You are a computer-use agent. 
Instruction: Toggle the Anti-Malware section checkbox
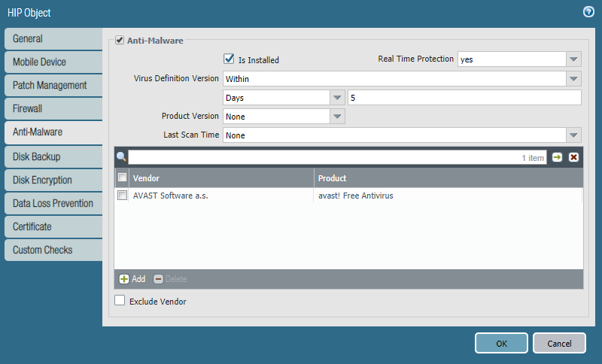(120, 41)
